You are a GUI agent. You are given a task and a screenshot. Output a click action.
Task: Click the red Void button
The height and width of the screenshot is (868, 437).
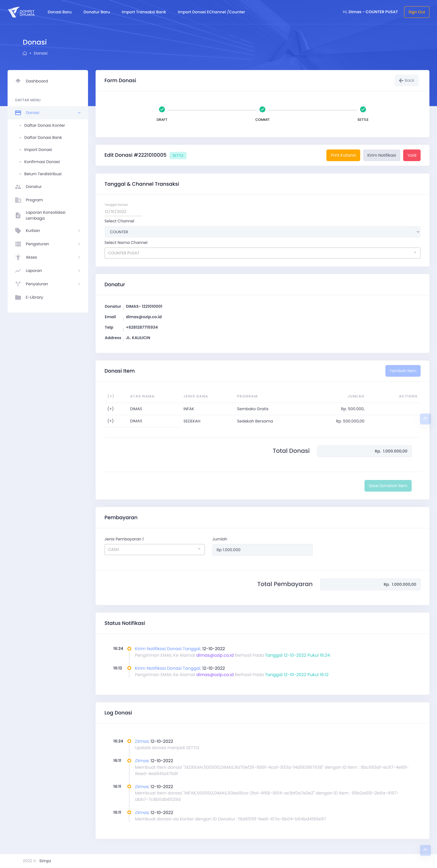(x=411, y=155)
